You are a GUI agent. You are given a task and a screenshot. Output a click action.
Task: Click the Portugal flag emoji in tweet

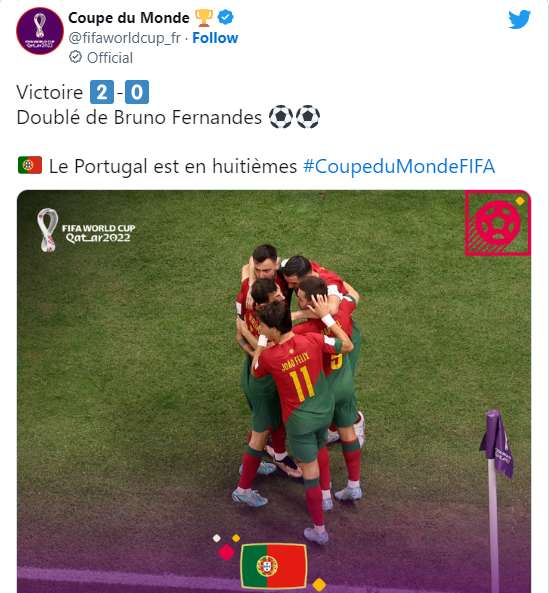[30, 166]
